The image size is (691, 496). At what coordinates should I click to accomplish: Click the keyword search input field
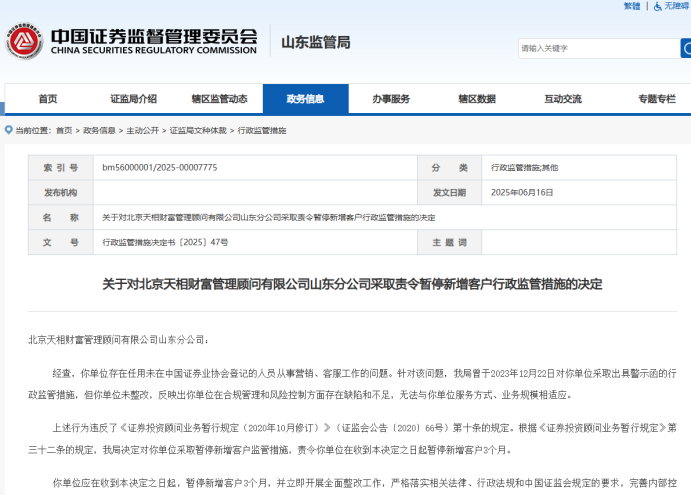[x=596, y=48]
